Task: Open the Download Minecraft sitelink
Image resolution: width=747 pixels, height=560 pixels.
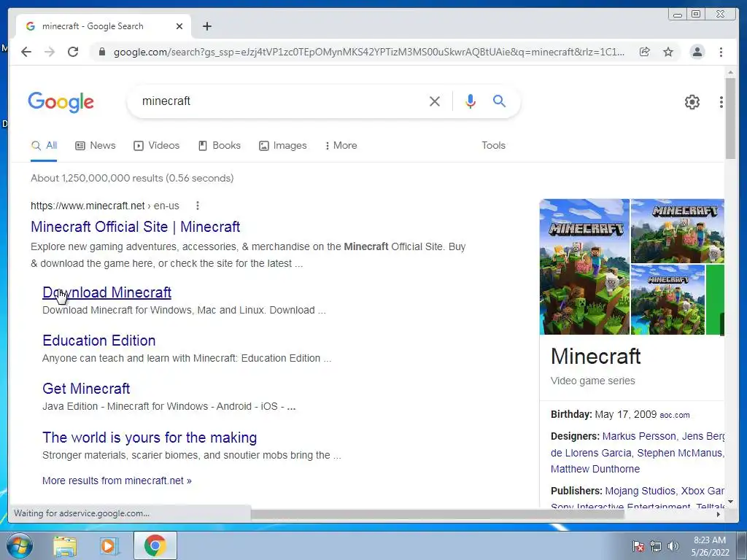Action: [107, 292]
